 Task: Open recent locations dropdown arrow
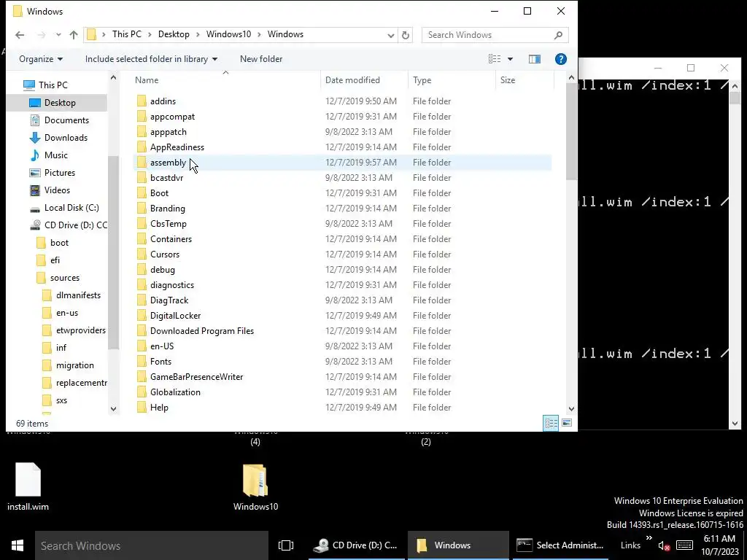(58, 35)
